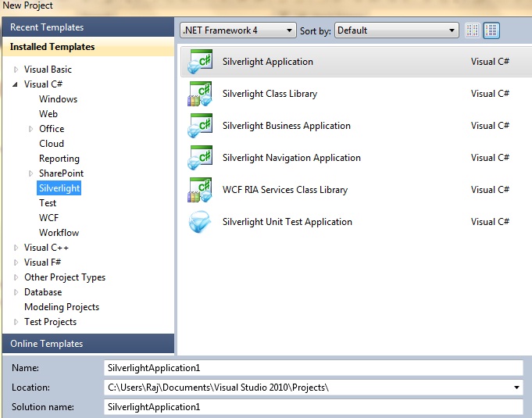
Task: Open the Location path dropdown arrow
Action: tap(516, 388)
